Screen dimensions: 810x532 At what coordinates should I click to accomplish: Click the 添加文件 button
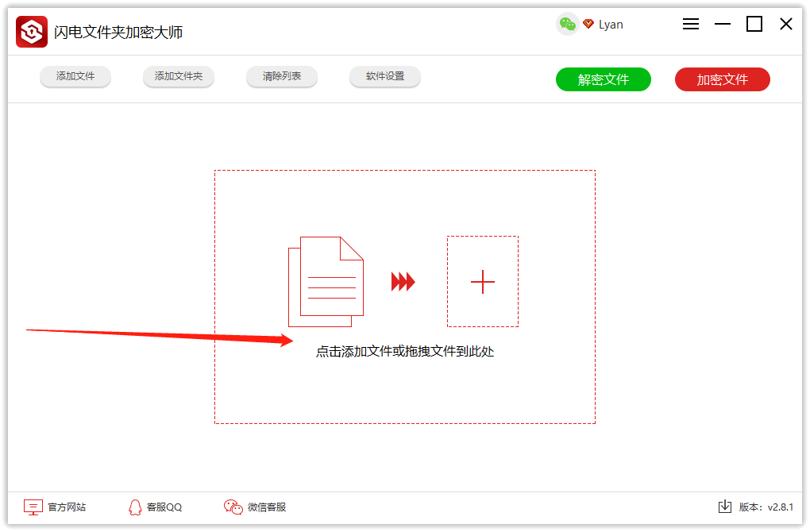[x=75, y=76]
